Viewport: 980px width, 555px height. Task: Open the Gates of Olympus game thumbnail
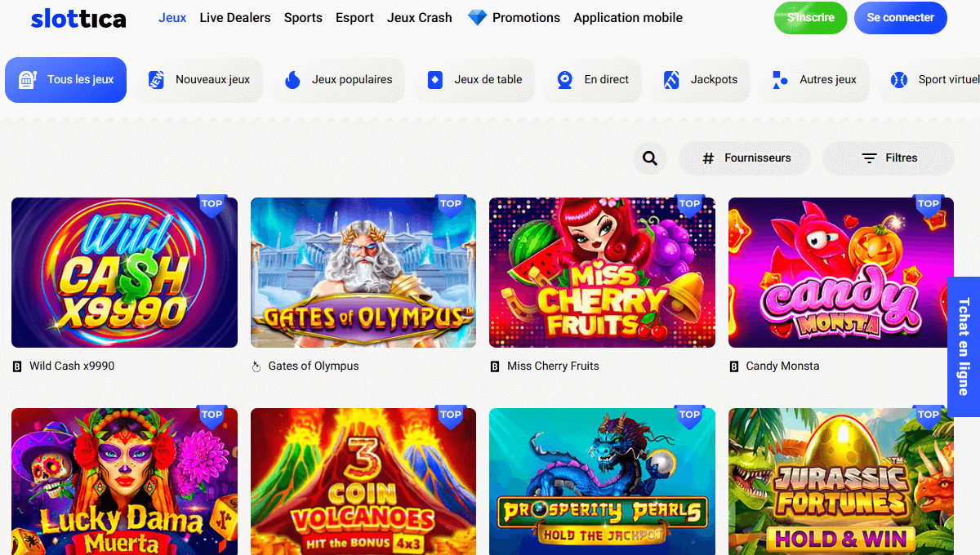pos(363,273)
